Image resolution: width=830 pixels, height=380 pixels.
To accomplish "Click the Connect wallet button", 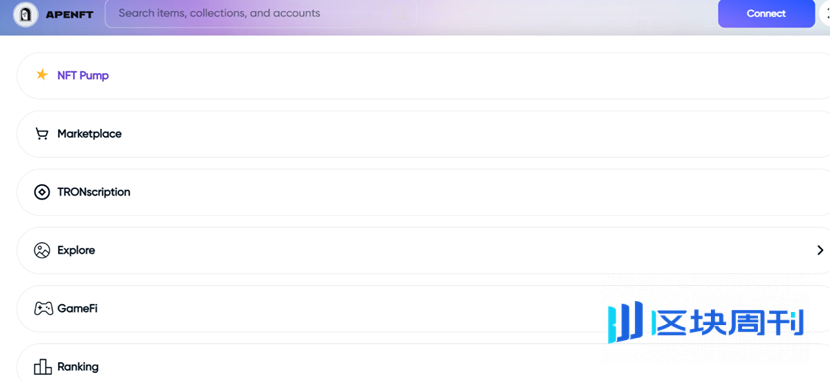I will [x=766, y=13].
